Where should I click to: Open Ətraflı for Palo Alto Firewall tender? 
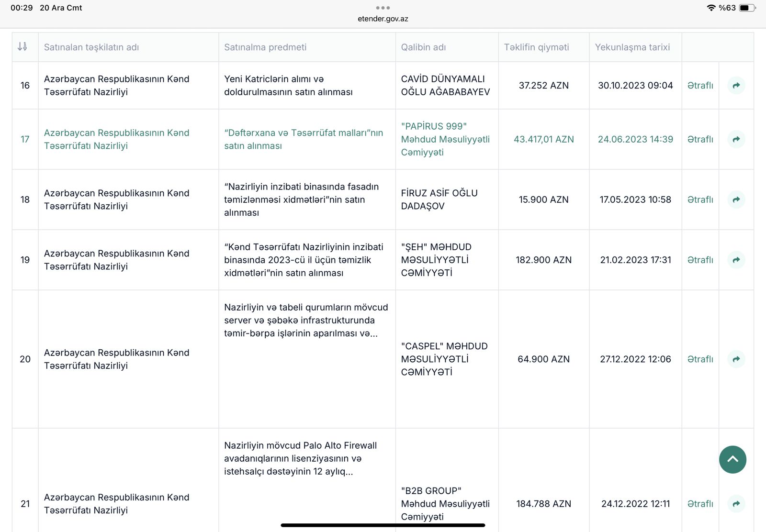point(700,503)
